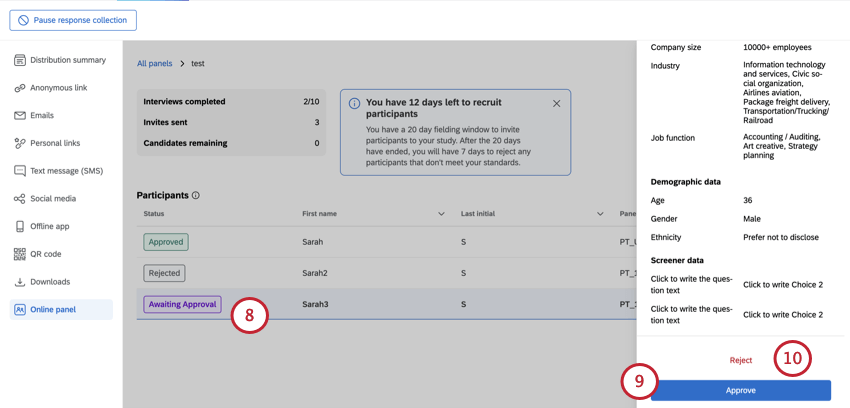The image size is (850, 408).
Task: Open the Last initial column dropdown
Action: tap(600, 214)
